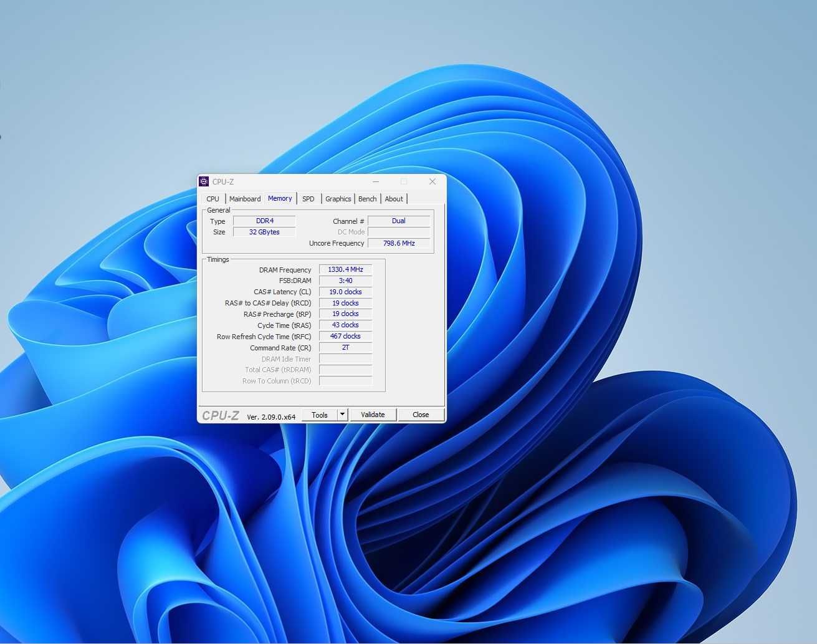Screen dimensions: 817x644
Task: Select the 798.6 MHz uncore frequency value
Action: [x=399, y=243]
